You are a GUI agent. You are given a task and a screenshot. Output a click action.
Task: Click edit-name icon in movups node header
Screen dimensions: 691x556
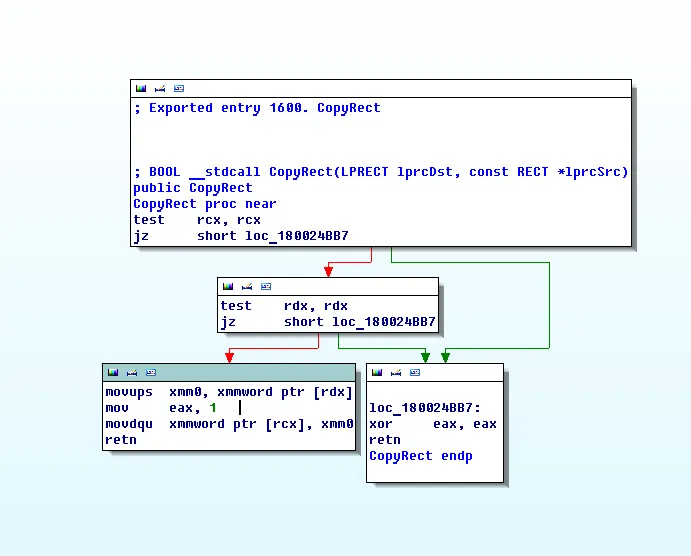[131, 373]
